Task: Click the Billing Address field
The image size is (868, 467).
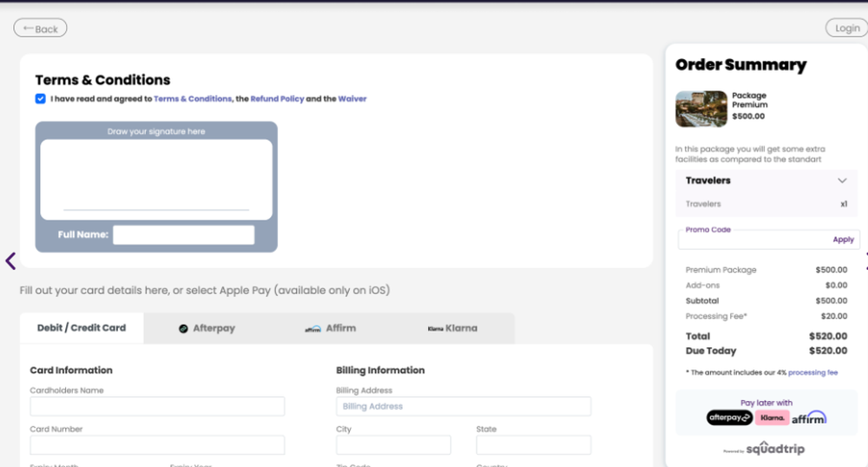Action: 464,406
